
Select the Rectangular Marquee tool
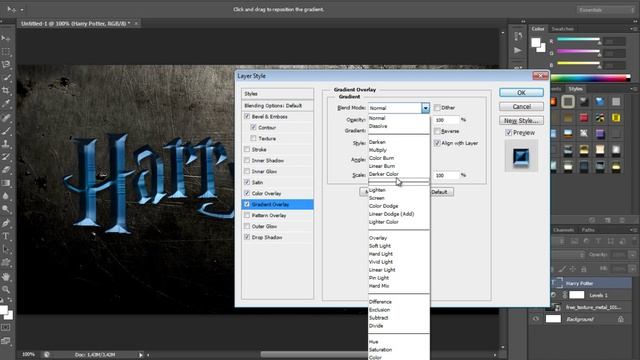tap(6, 51)
